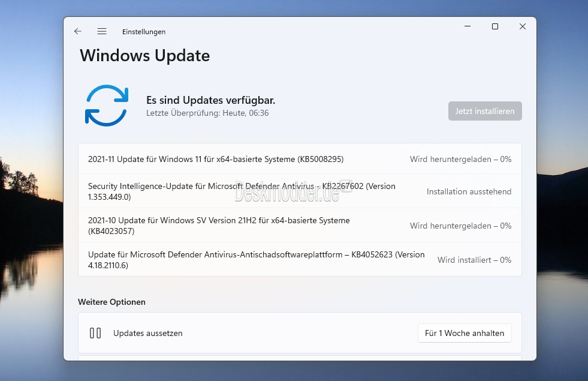Image resolution: width=588 pixels, height=381 pixels.
Task: Go back with the arrow icon
Action: pyautogui.click(x=78, y=32)
